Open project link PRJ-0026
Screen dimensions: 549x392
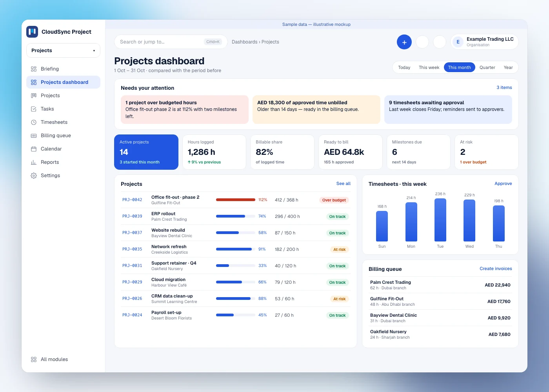click(132, 299)
